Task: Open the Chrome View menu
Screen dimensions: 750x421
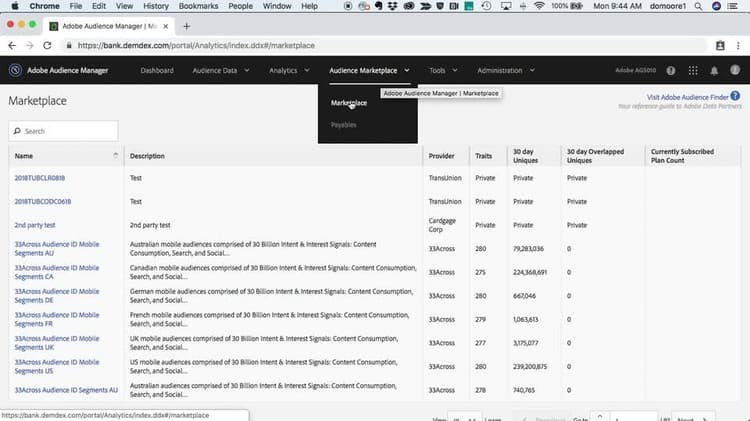Action: [124, 6]
